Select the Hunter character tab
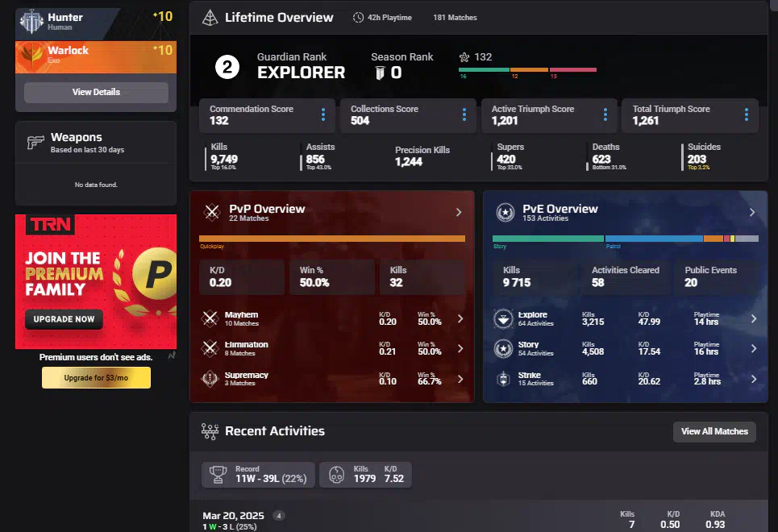778x532 pixels. tap(96, 21)
